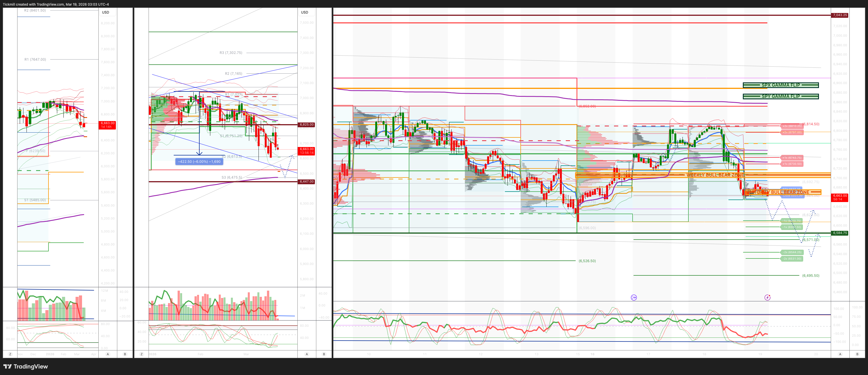Toggle auto scale A on middle chart
The height and width of the screenshot is (375, 868).
click(x=307, y=354)
